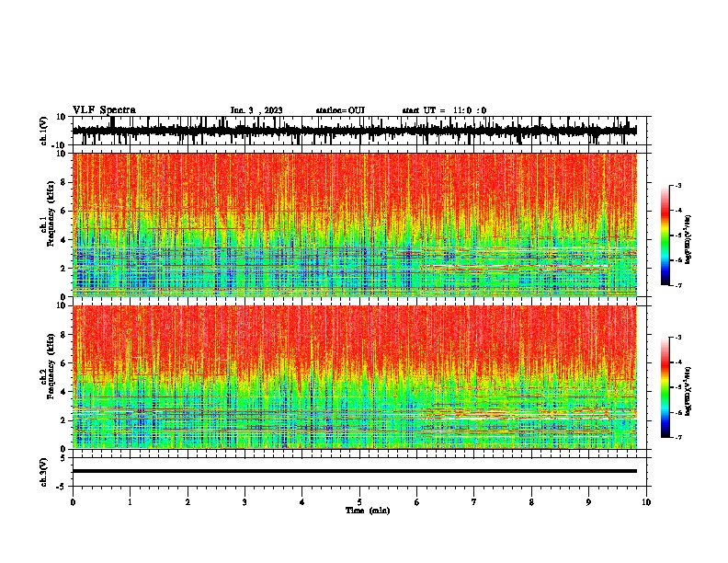Click the "start UT = 11:0 :0" text
Viewport: 728px width, 563px height.
click(444, 110)
